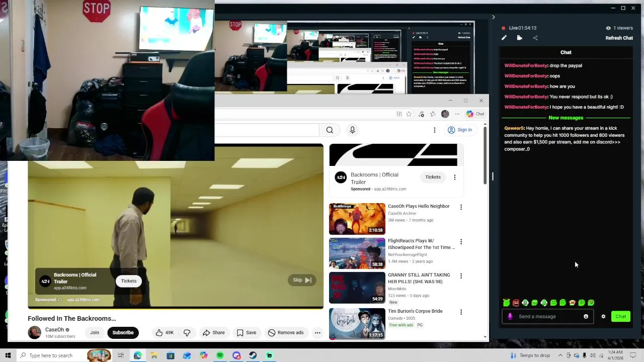Click browser favorites star icon

coord(409,114)
